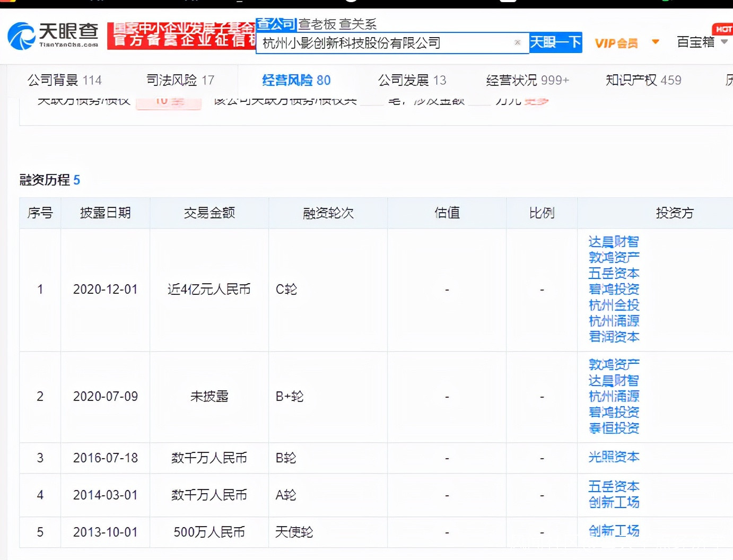Click the 泰恒投资 investor link
This screenshot has width=733, height=560.
pos(614,428)
